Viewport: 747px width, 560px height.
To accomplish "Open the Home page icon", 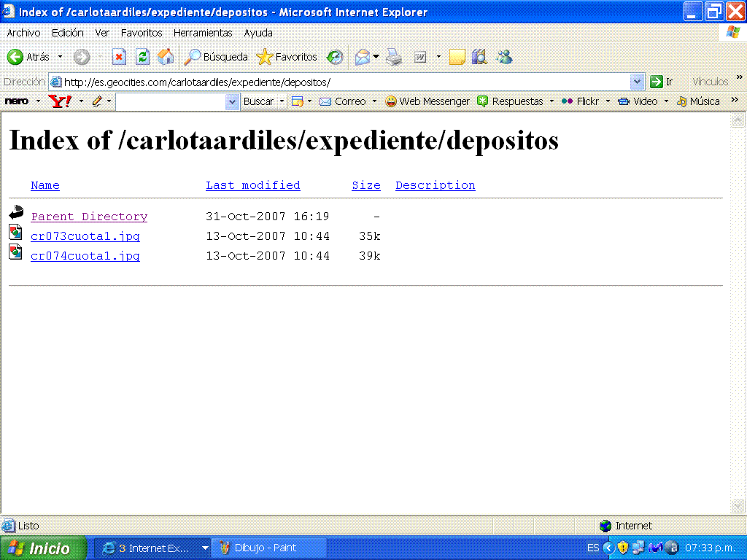I will pos(166,57).
